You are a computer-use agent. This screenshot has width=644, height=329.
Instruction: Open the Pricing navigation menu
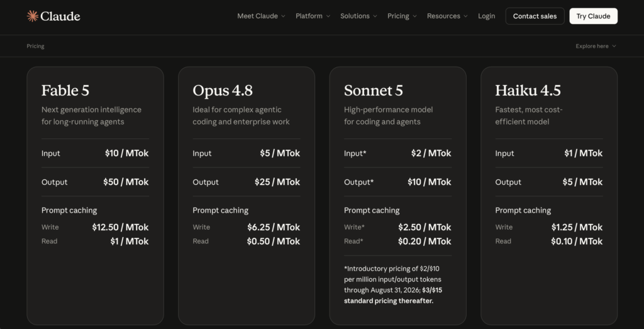402,16
